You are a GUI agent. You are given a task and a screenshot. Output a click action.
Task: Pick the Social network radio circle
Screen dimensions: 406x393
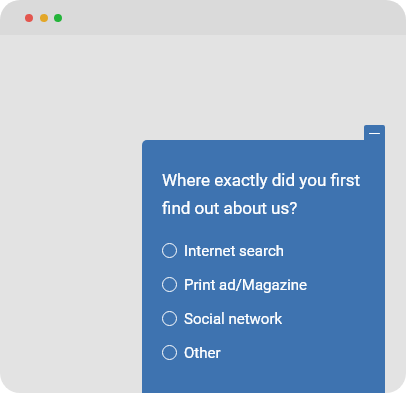(x=169, y=319)
